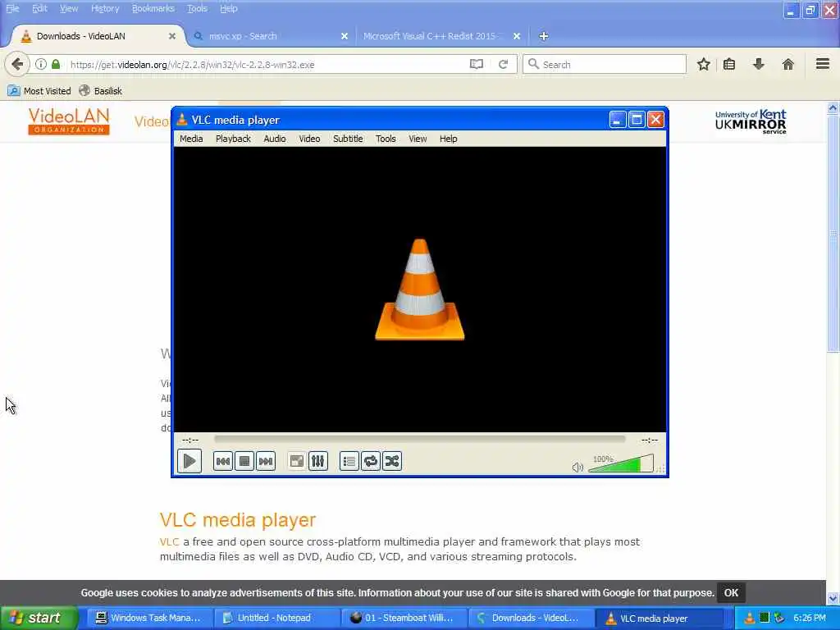Open VLC Media menu

click(x=191, y=139)
